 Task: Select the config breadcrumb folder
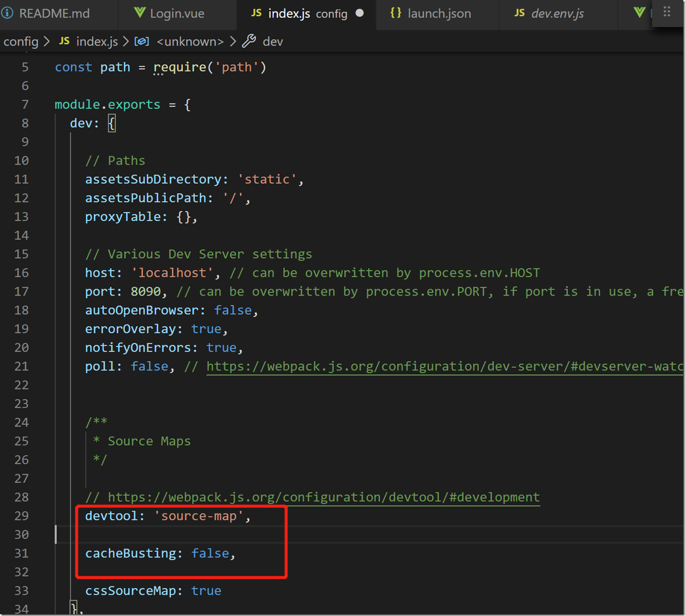point(21,41)
